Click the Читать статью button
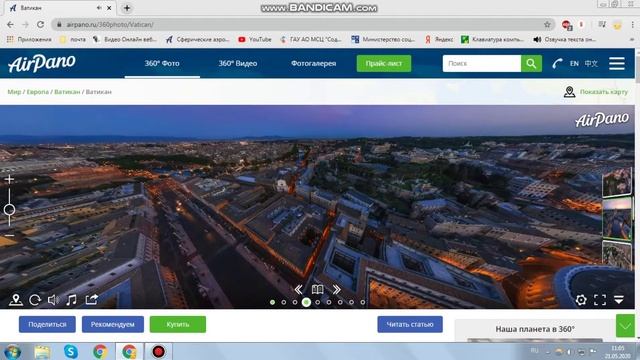 coord(410,324)
